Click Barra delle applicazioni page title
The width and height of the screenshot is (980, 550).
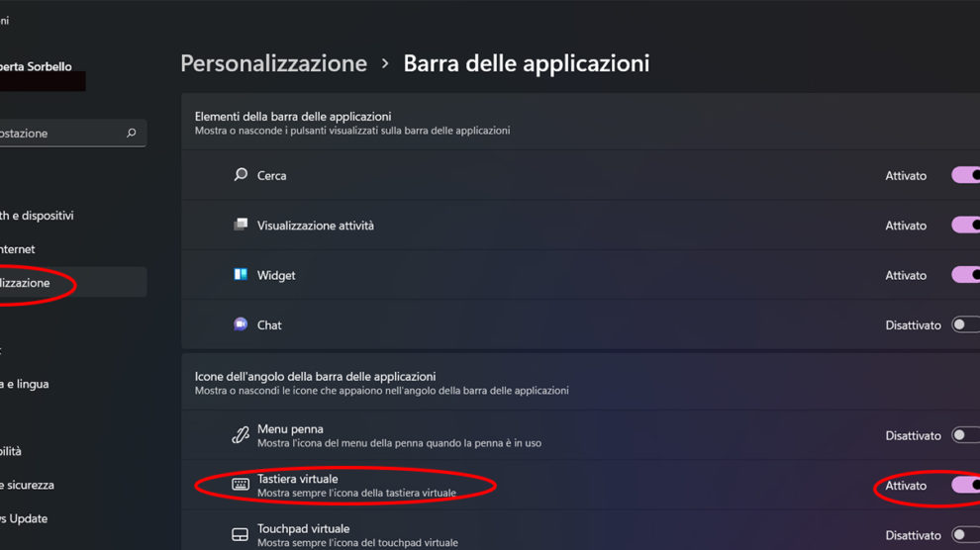(x=527, y=63)
